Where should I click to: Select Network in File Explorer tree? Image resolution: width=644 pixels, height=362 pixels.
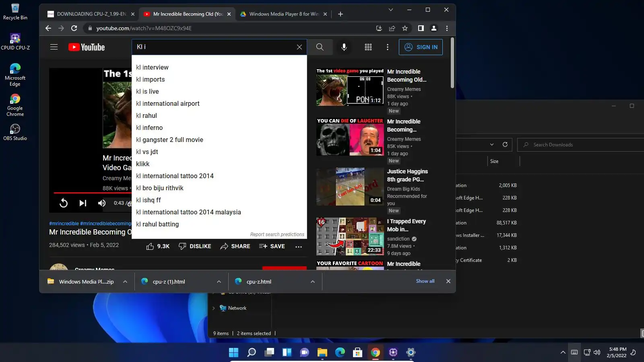tap(237, 308)
